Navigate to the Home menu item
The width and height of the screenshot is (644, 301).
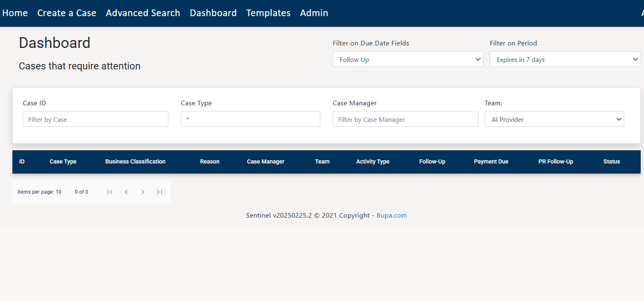tap(15, 13)
